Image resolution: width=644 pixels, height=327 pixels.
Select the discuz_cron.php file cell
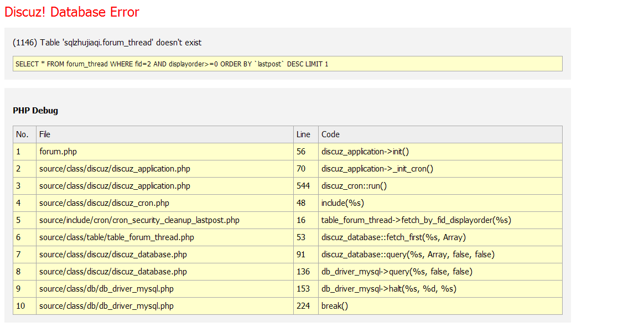[165, 203]
